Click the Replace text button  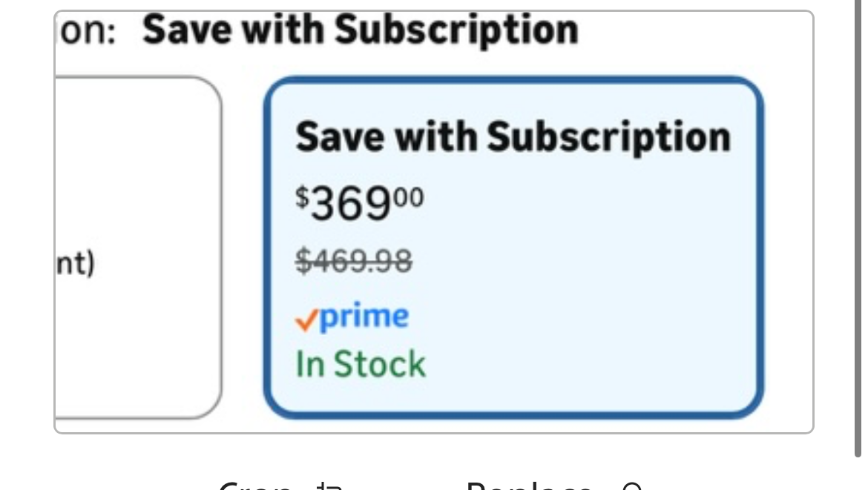pyautogui.click(x=528, y=486)
